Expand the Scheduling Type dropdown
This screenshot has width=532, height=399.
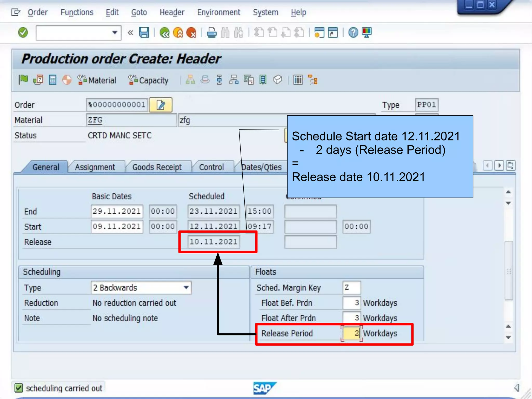tap(186, 288)
